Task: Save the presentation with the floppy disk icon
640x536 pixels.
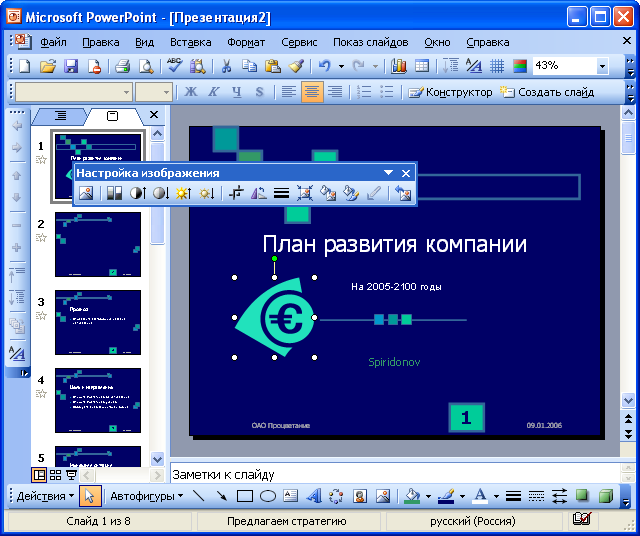Action: (x=71, y=66)
